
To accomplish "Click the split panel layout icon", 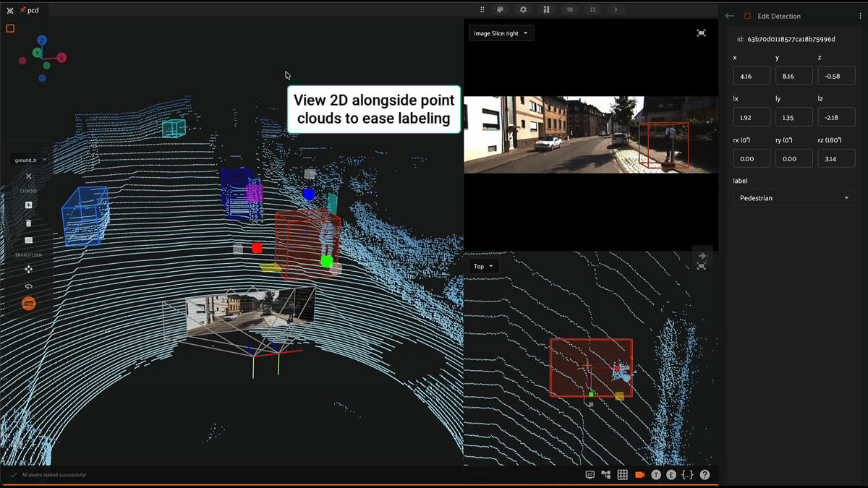I will pos(546,9).
